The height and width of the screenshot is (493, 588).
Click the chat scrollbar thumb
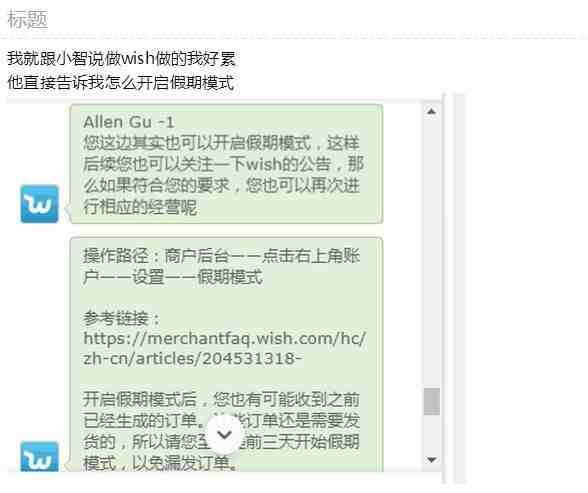432,402
